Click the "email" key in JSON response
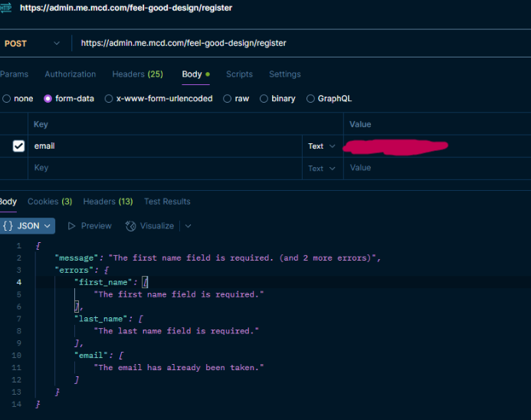This screenshot has width=531, height=420. [90, 356]
